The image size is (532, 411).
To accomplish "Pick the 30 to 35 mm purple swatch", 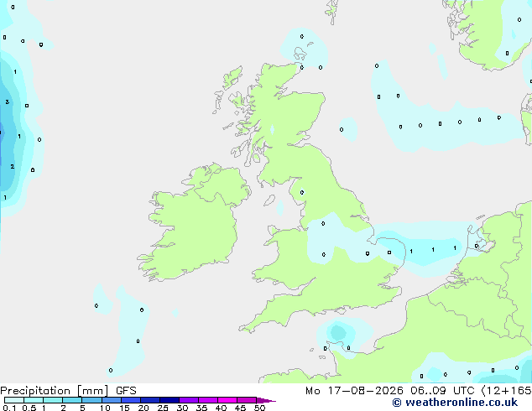I will (188, 400).
